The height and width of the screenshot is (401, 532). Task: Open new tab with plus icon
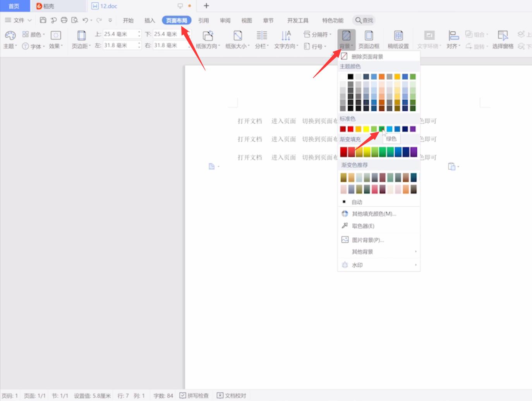[x=206, y=6]
